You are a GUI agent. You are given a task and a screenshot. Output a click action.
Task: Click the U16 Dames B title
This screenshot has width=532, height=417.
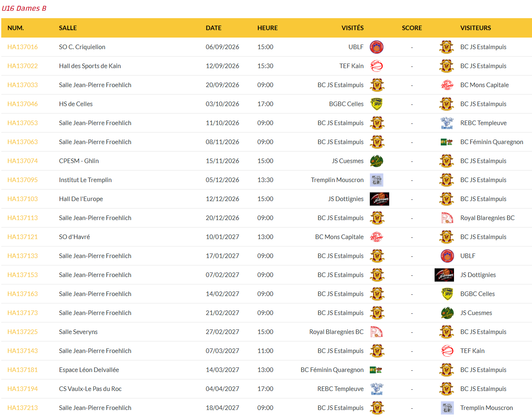24,8
